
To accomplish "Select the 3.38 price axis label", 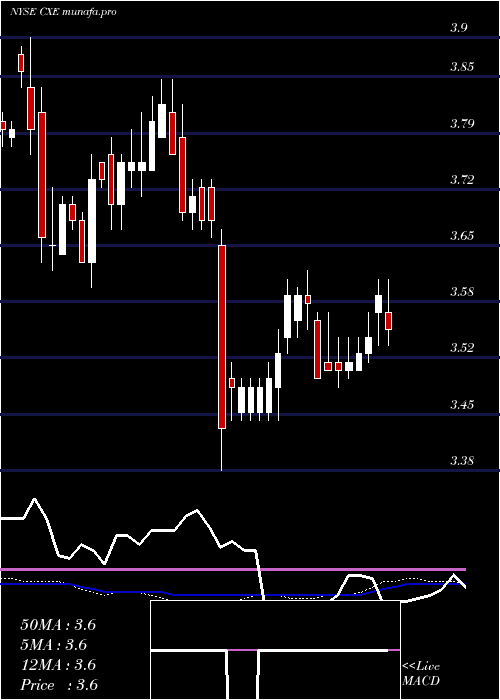I will click(x=462, y=461).
